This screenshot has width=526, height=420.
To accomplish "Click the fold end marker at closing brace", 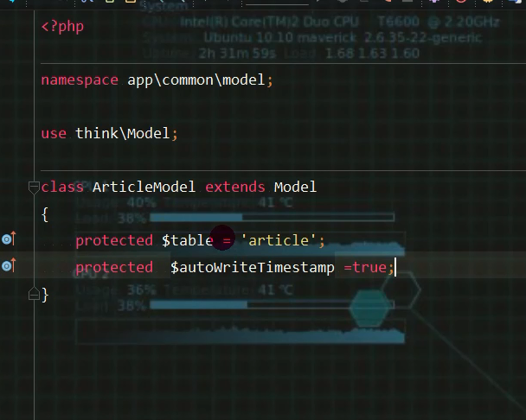I will (x=34, y=295).
